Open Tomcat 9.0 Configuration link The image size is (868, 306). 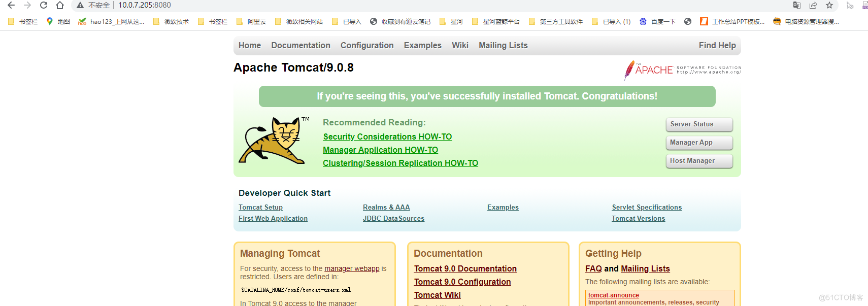click(462, 282)
